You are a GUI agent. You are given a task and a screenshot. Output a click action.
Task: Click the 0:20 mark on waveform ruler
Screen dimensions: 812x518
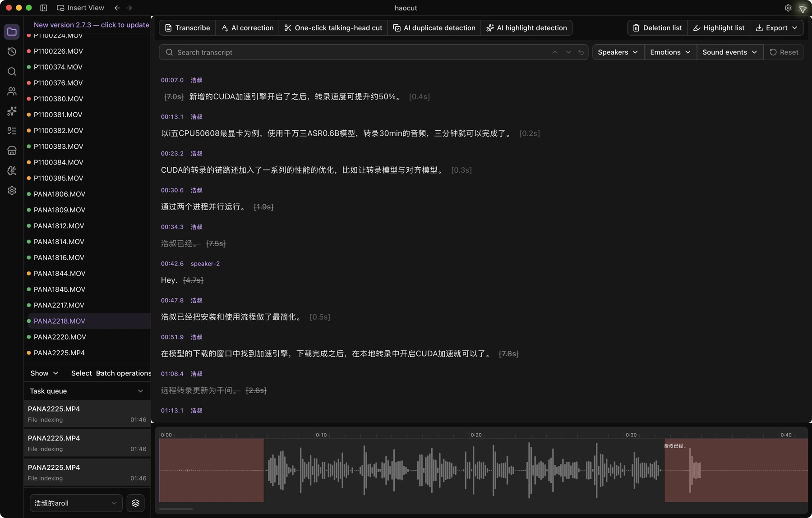(x=476, y=435)
